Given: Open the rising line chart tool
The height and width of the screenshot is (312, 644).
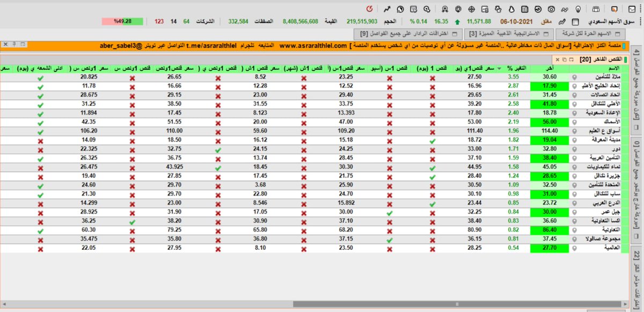Looking at the screenshot, I should pyautogui.click(x=386, y=9).
